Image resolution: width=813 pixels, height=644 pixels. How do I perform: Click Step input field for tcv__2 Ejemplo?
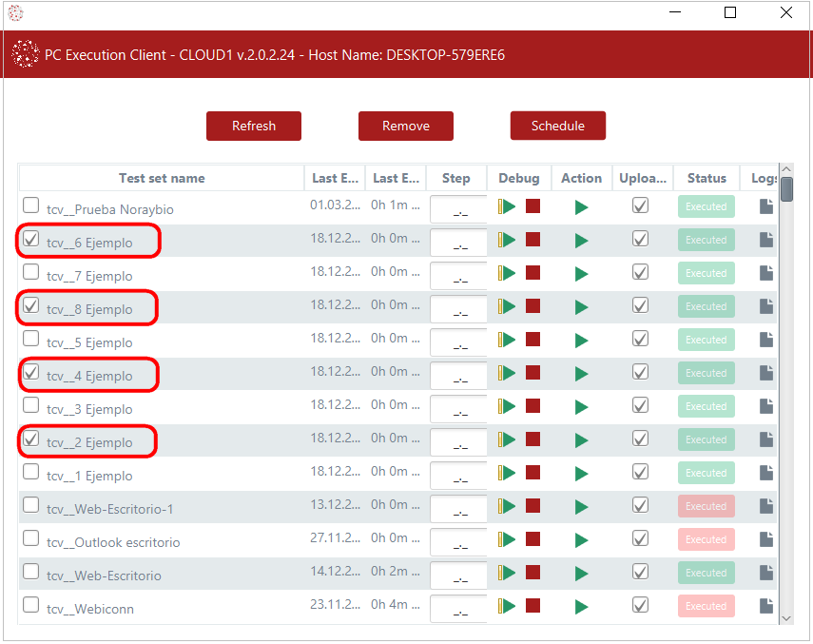(458, 441)
